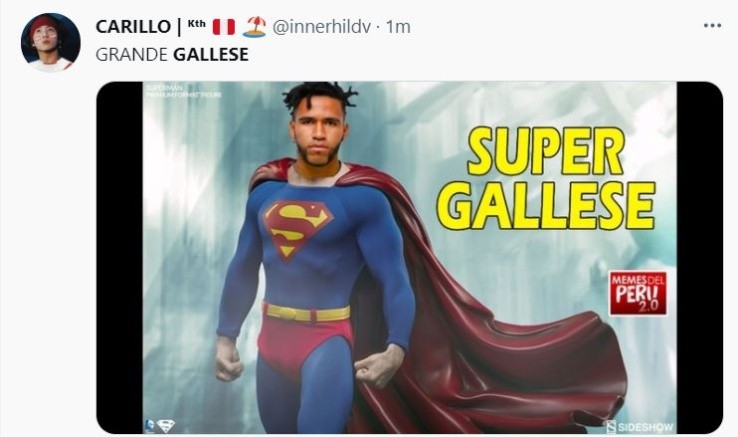Viewport: 738px width, 437px height.
Task: Click the CARILLO profile avatar picture
Action: click(50, 42)
